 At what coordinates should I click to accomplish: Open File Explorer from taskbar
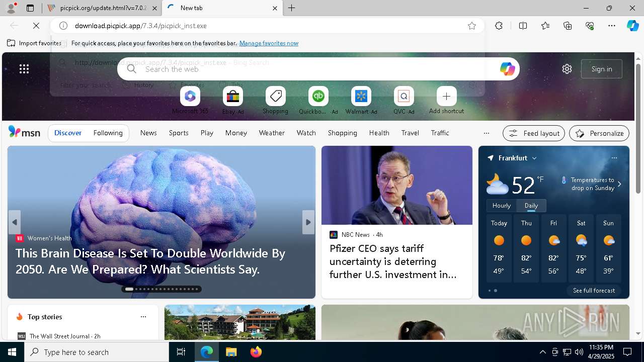231,352
